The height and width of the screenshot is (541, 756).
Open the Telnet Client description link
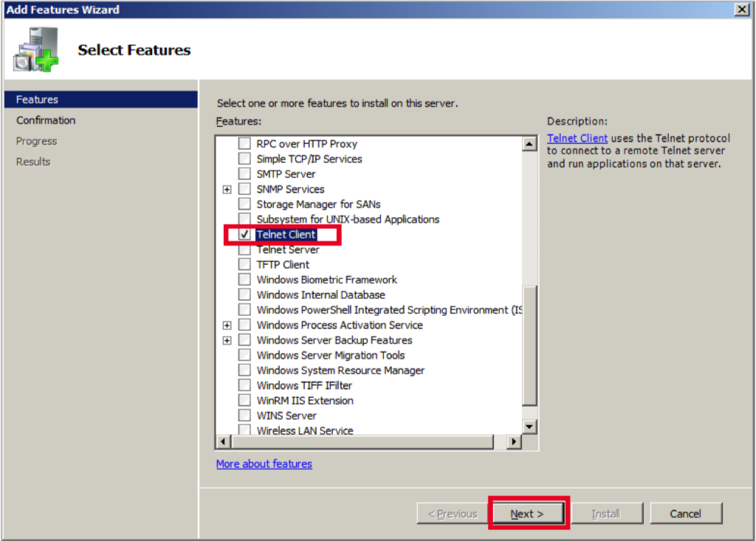click(577, 138)
